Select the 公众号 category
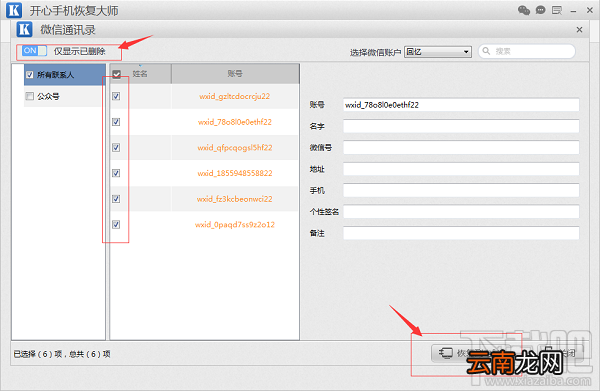 [62, 96]
